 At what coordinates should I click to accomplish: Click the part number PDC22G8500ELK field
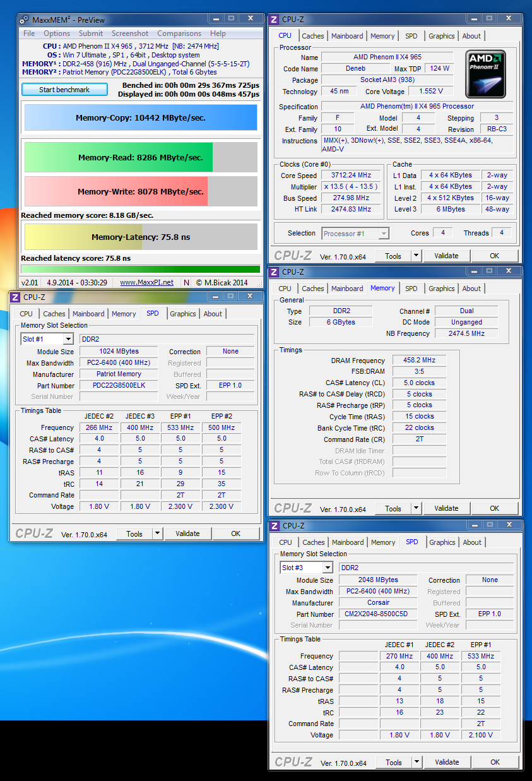click(x=119, y=385)
